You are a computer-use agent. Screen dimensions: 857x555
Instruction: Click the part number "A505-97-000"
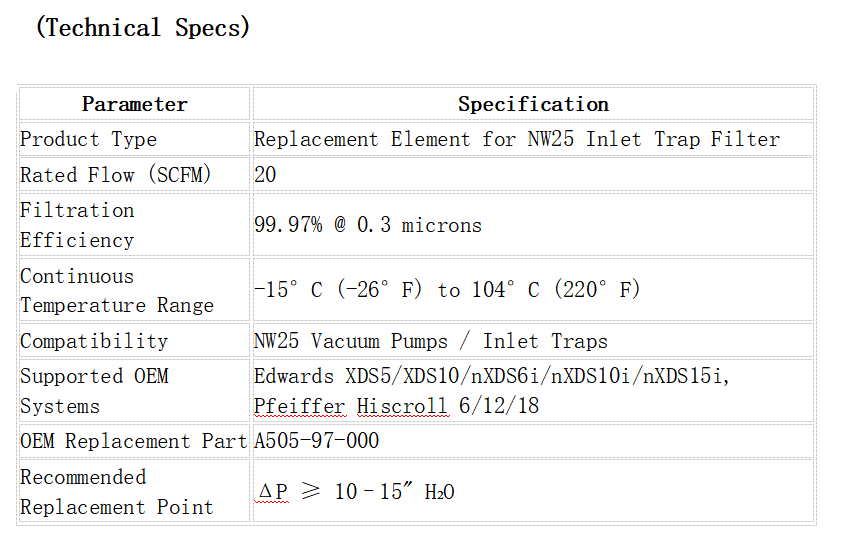click(x=316, y=441)
